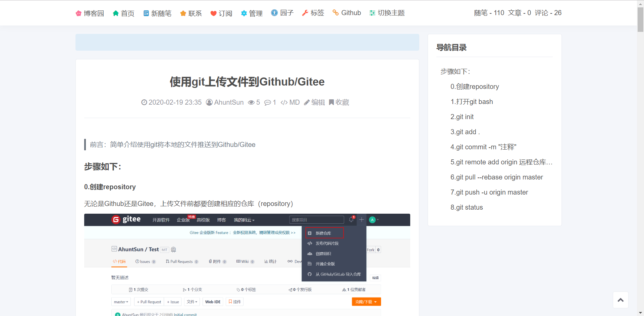This screenshot has height=316, width=644.
Task: Click the 导航目录 panel title
Action: (x=451, y=48)
